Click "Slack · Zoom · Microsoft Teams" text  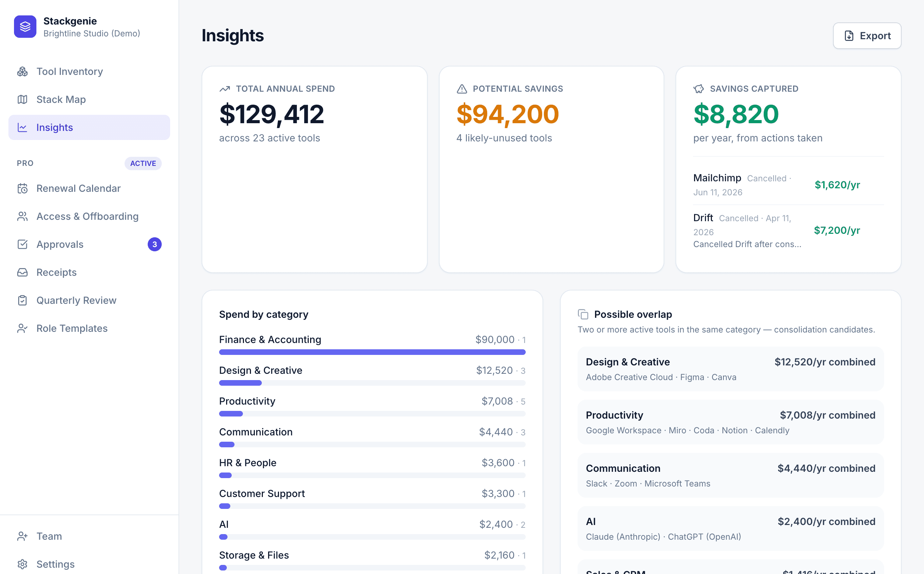point(647,484)
